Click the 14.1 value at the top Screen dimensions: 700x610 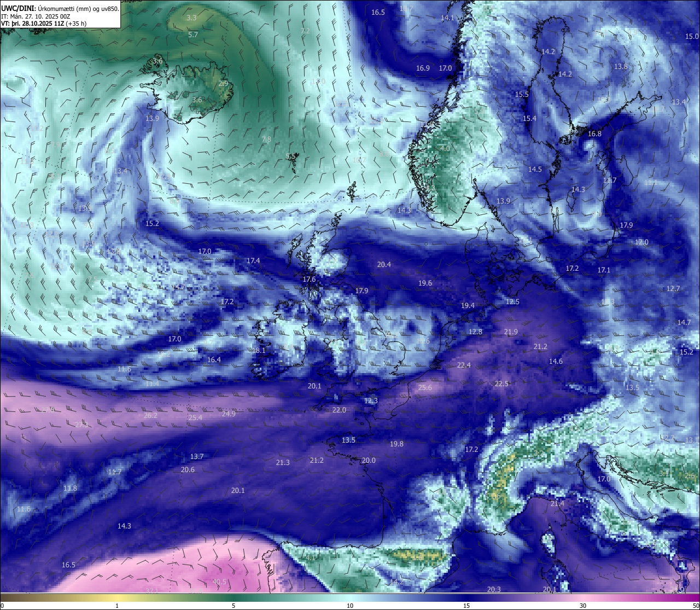(447, 18)
